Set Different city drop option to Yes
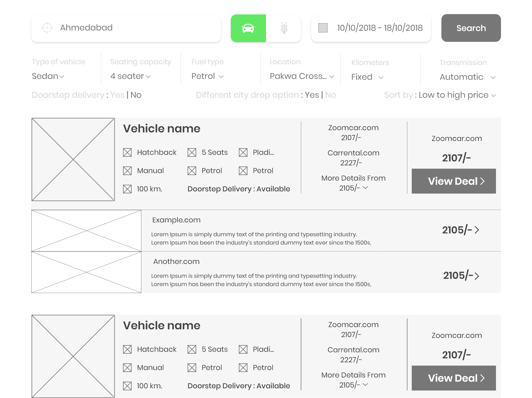 click(312, 95)
